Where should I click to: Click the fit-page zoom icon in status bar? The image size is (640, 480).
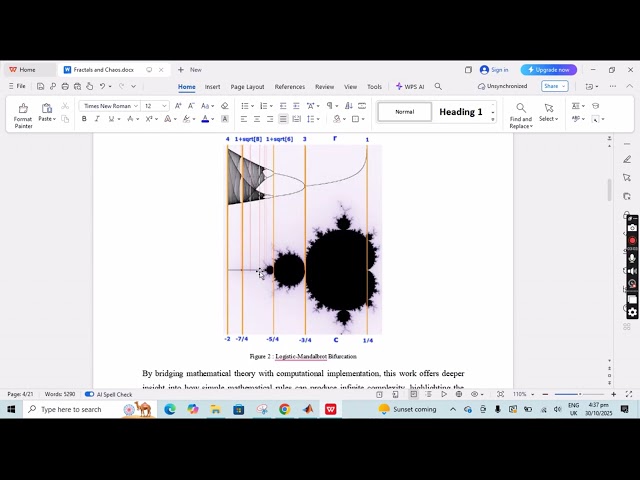500,394
